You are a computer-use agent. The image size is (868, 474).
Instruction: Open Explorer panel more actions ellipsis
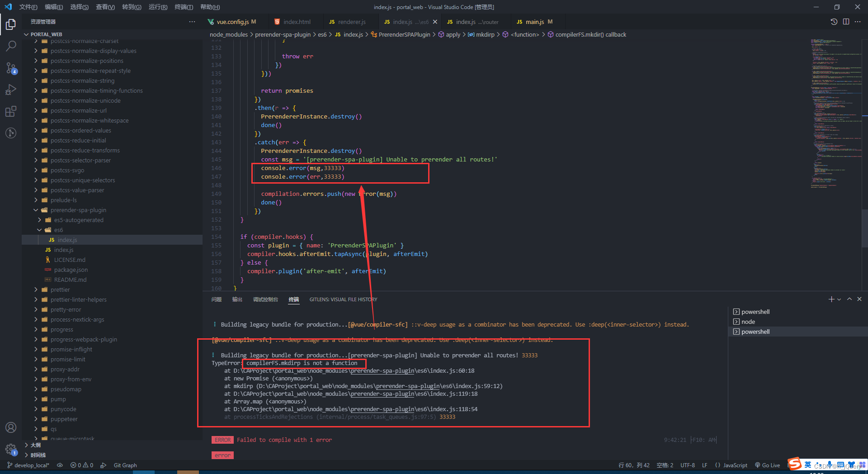click(192, 22)
